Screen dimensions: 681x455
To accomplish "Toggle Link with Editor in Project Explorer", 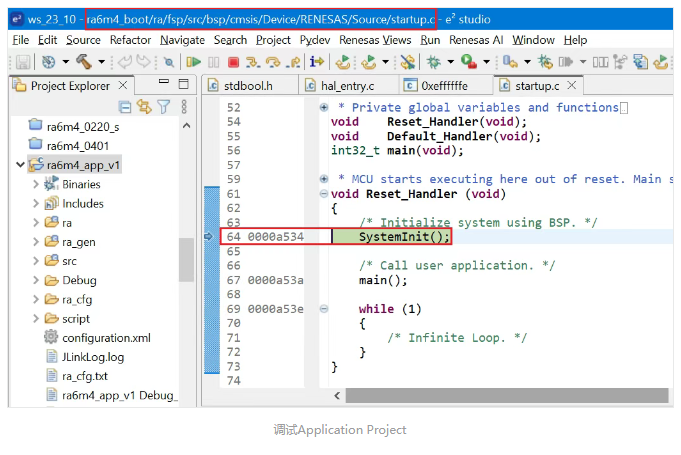I will click(x=144, y=107).
